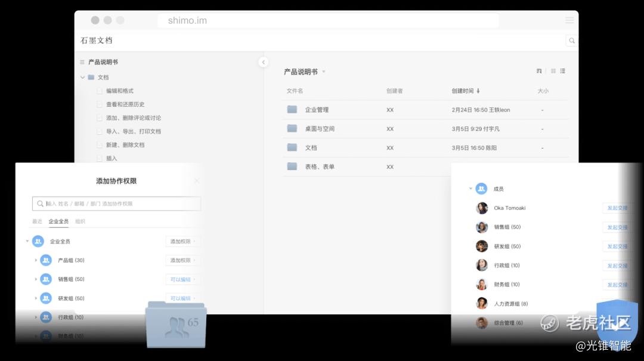
Task: Click 发起交接 for Oka Tomoaki
Action: pyautogui.click(x=617, y=208)
